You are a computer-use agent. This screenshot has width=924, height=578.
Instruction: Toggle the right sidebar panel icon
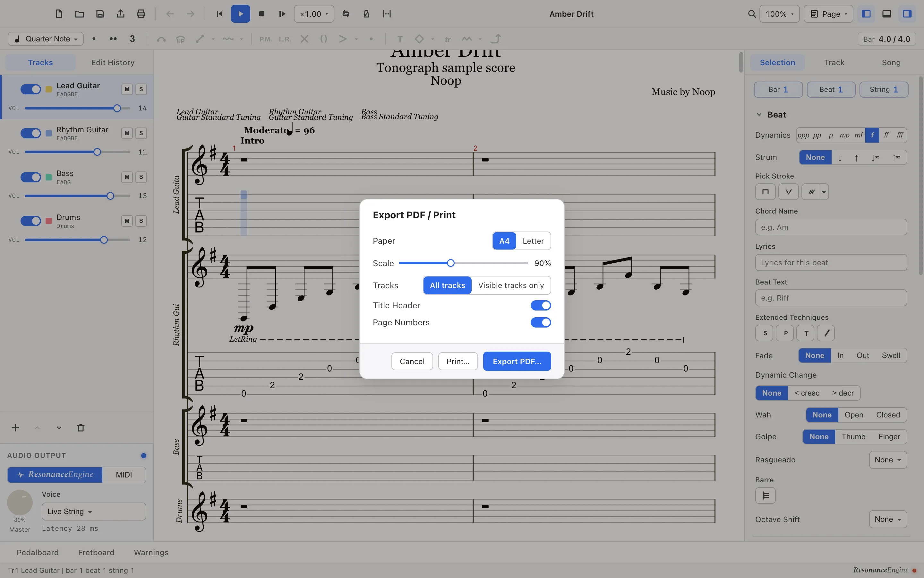[x=907, y=14]
